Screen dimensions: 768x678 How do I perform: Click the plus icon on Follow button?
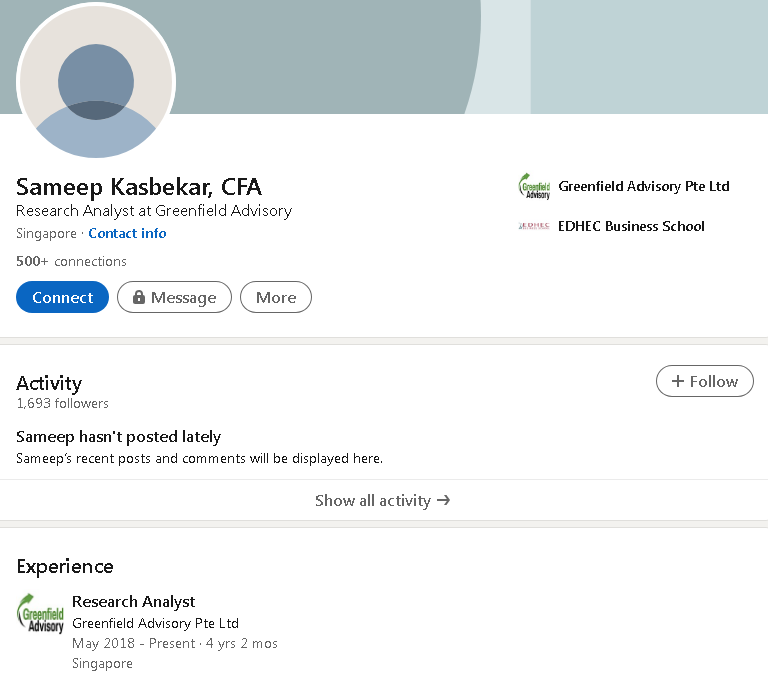[678, 381]
